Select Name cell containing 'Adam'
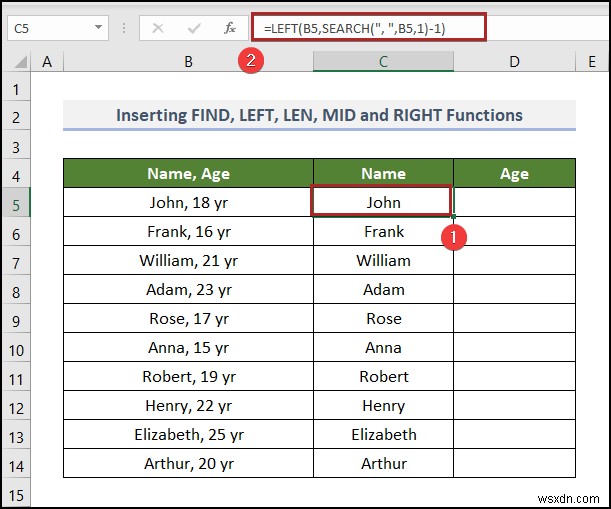The height and width of the screenshot is (509, 611). pos(383,290)
